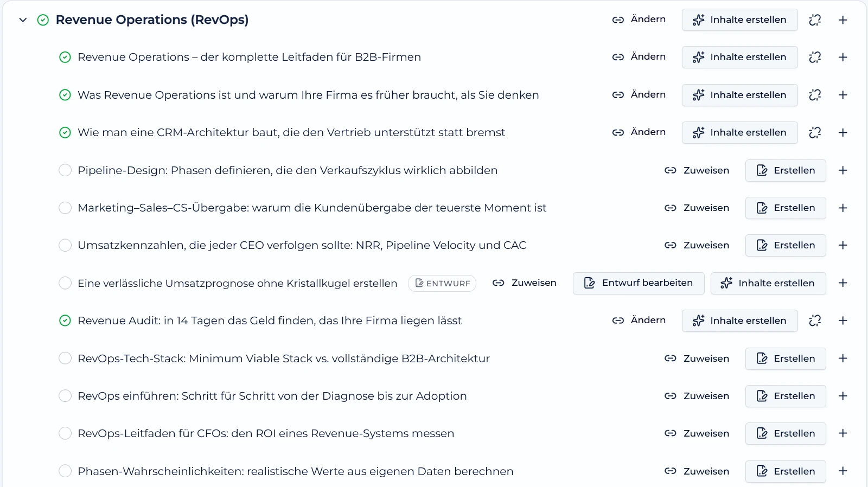The image size is (868, 487).
Task: Click the plus icon for Leitfaden für B2B-Firmen row
Action: tap(843, 57)
